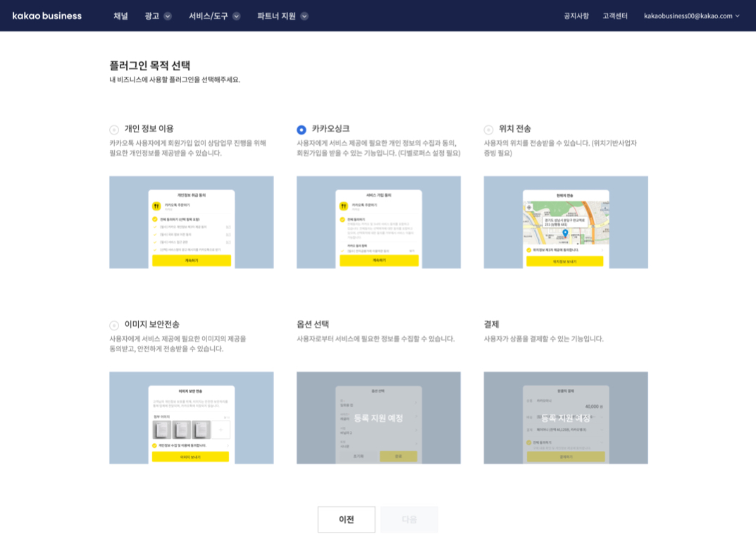The image size is (756, 541).
Task: Click the kakao business logo
Action: (x=47, y=15)
